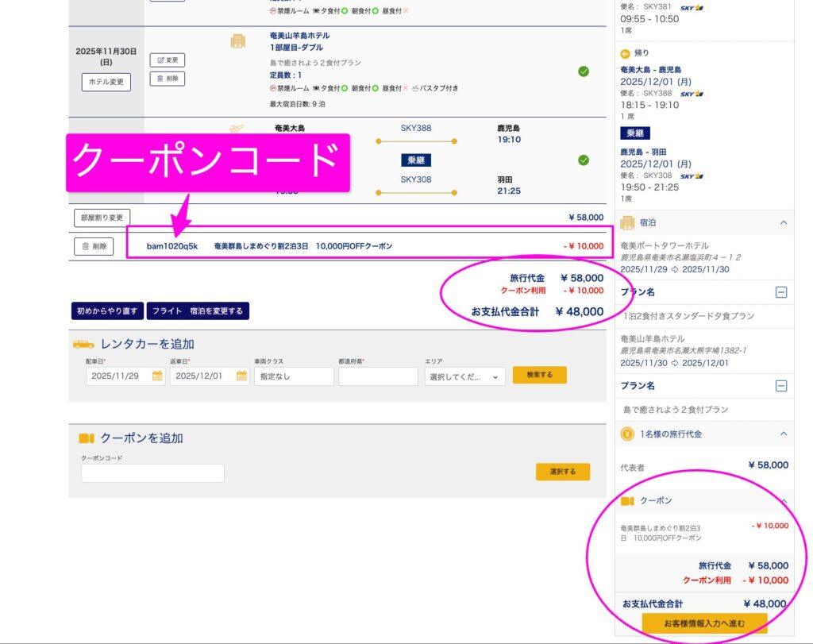The width and height of the screenshot is (813, 644).
Task: Open calendar icon for 返車日 field
Action: [241, 376]
